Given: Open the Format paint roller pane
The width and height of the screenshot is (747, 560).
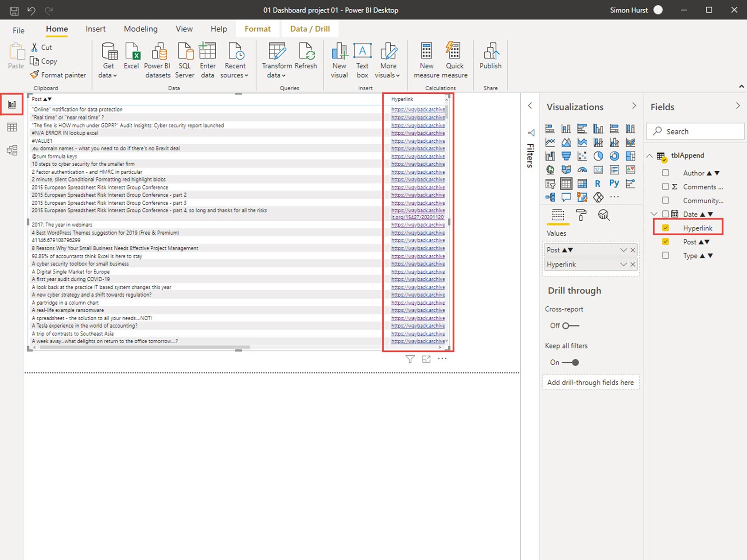Looking at the screenshot, I should click(581, 215).
